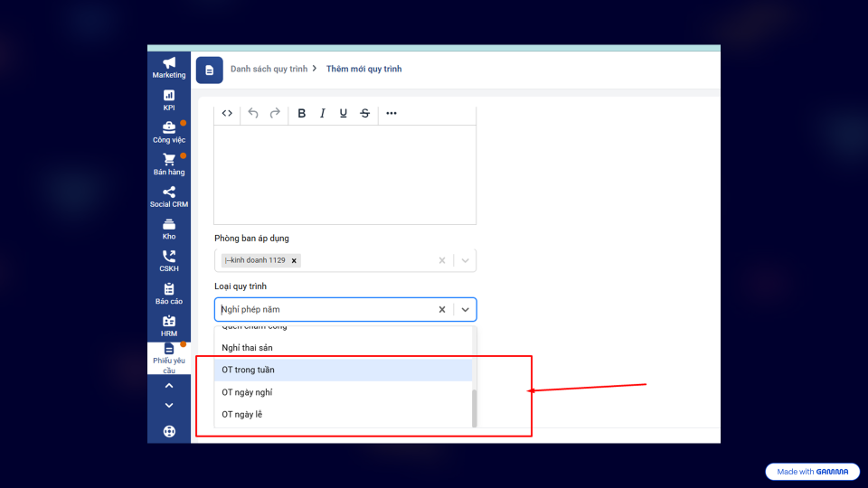Remove the kinh doanh 1129 tag
Image resolution: width=868 pixels, height=488 pixels.
pos(294,260)
